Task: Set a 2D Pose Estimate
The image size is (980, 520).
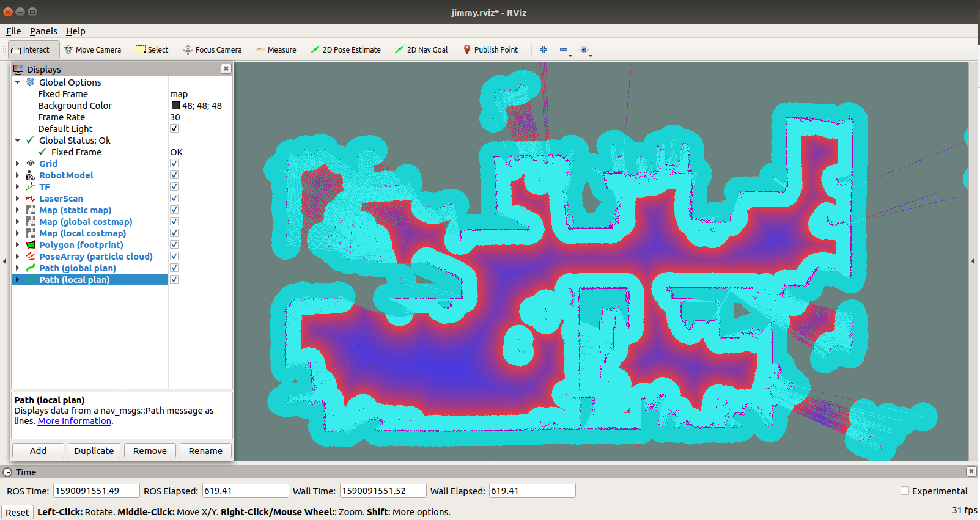Action: (x=345, y=50)
